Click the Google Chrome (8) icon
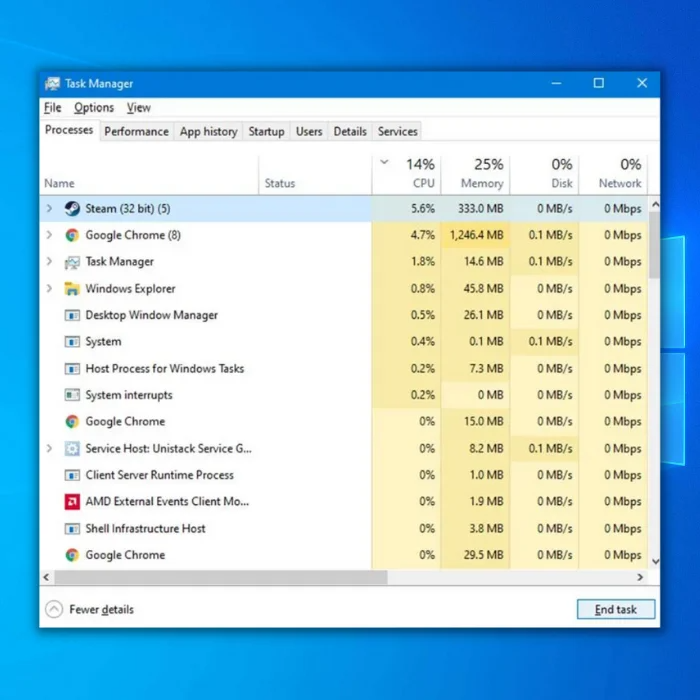Viewport: 700px width, 700px height. [72, 235]
